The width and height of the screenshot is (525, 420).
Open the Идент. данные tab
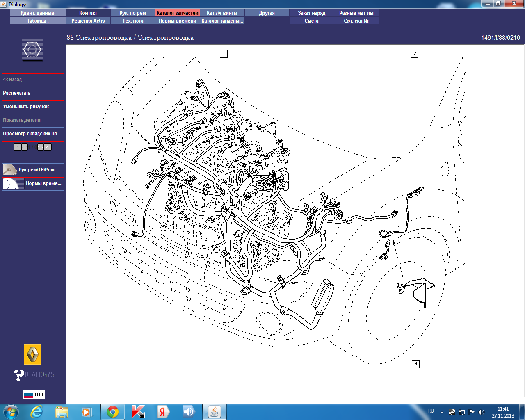point(38,13)
